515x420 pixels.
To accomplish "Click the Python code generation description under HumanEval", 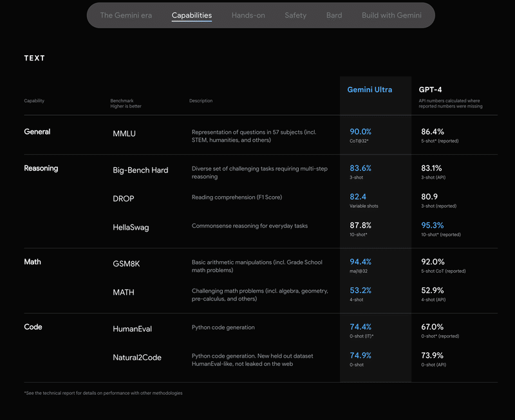I will click(x=223, y=327).
